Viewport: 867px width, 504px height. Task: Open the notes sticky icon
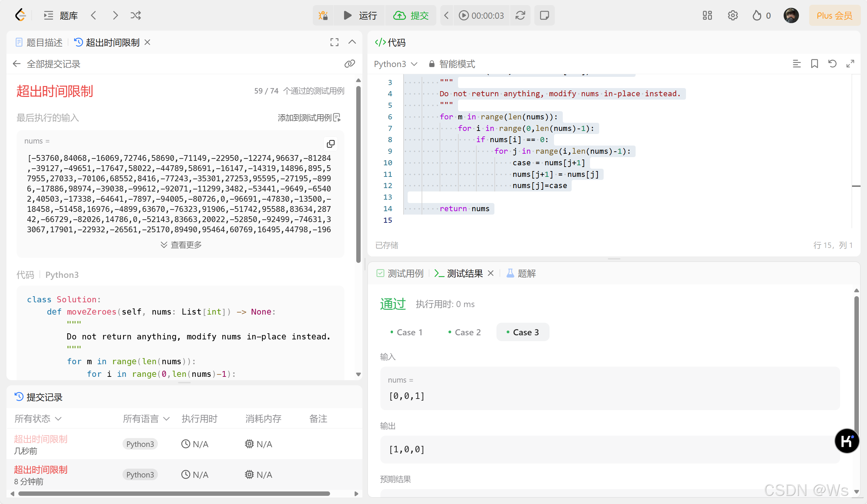[544, 15]
